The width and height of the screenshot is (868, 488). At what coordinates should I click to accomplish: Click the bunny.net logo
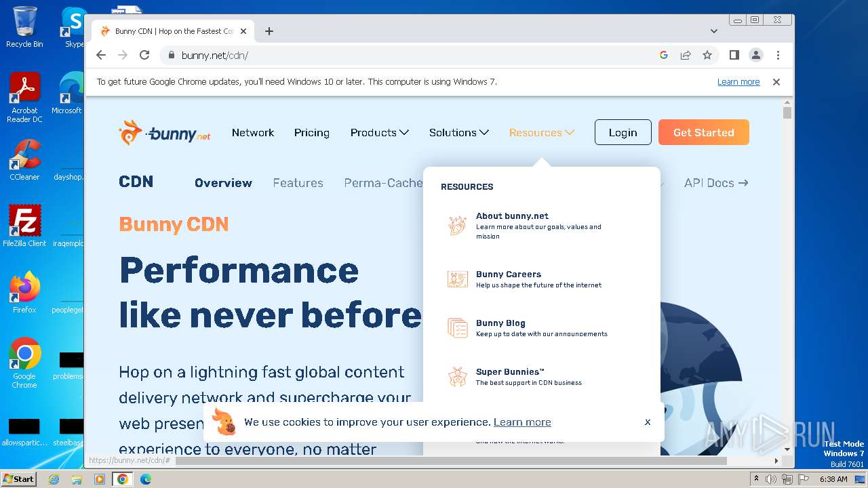pyautogui.click(x=164, y=133)
